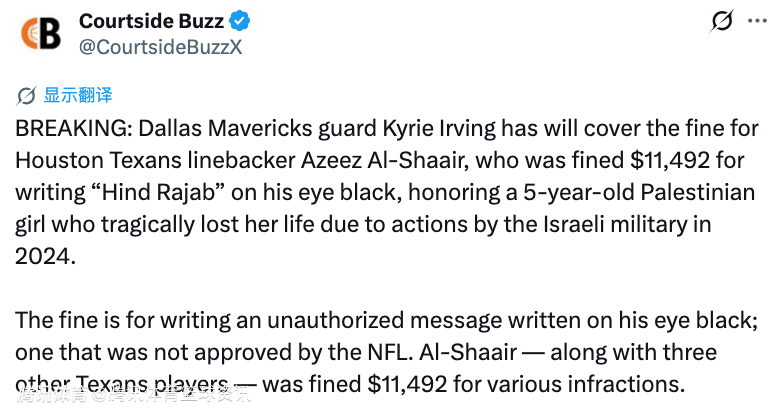The height and width of the screenshot is (418, 774).
Task: Click the word NFL in second paragraph
Action: 389,352
